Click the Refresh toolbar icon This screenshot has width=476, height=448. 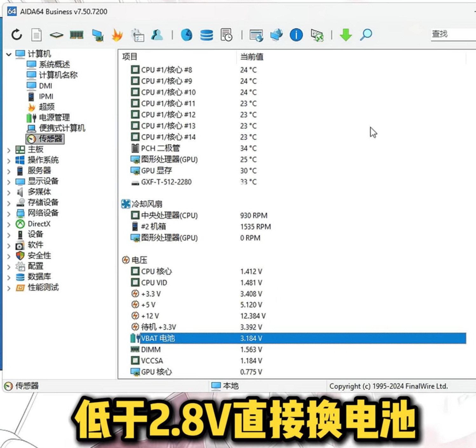point(17,35)
